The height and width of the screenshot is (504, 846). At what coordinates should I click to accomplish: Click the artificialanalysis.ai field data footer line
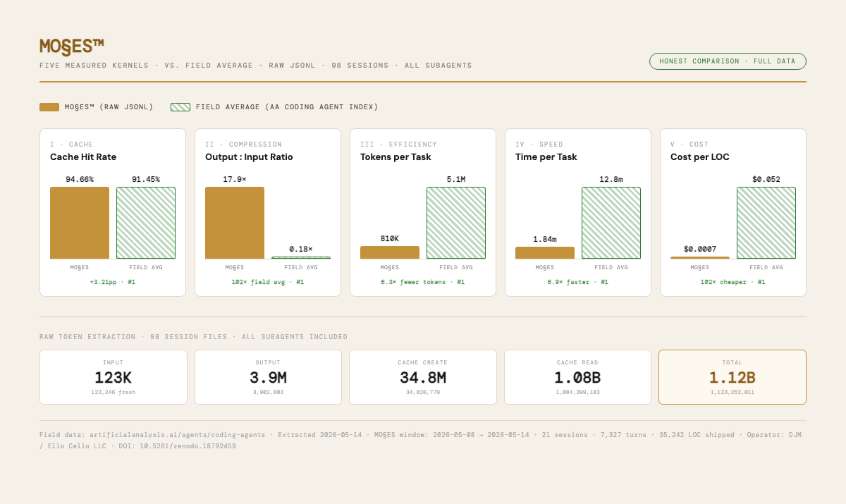tap(420, 435)
